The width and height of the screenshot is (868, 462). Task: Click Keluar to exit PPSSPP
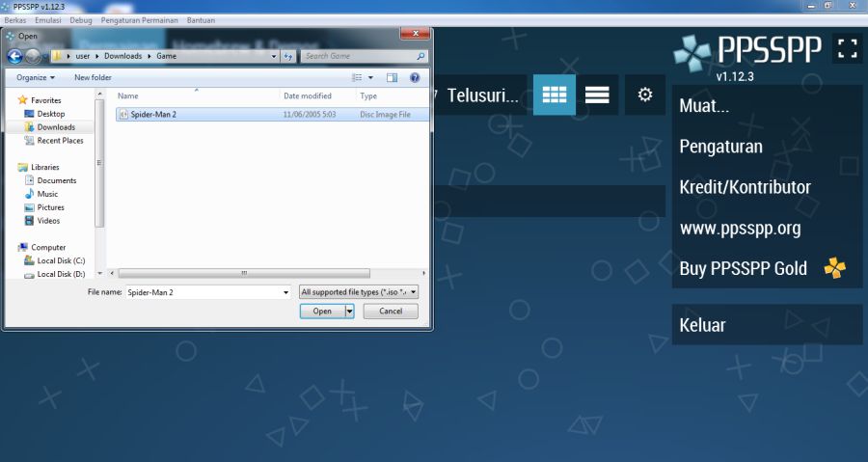click(768, 325)
